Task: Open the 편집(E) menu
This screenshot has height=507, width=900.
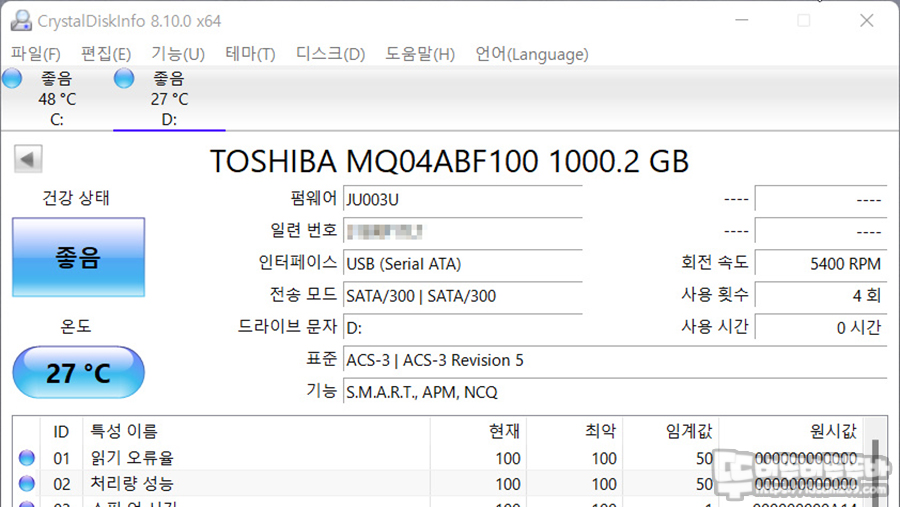Action: (106, 54)
